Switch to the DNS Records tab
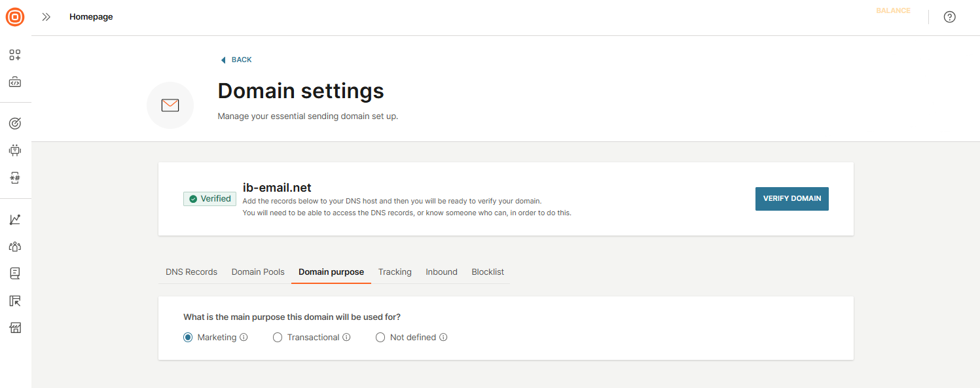Viewport: 980px width, 388px height. [x=191, y=272]
